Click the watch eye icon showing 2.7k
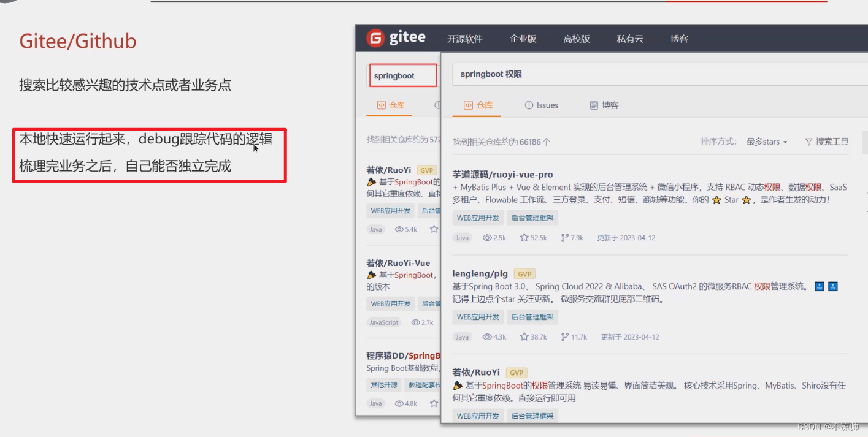The image size is (868, 437). click(x=415, y=322)
